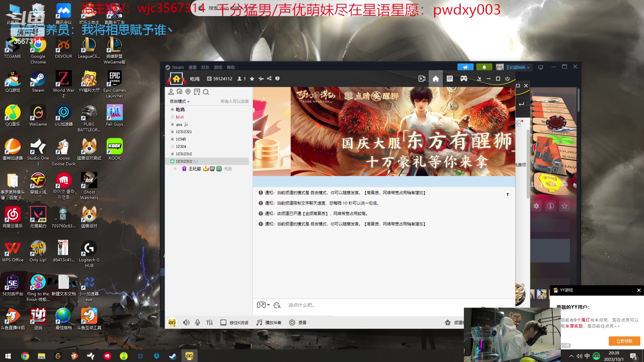Open the PUBG BATTLEGROUNDS desktop shortcut
Viewport: 644px width, 362px height.
tap(89, 118)
